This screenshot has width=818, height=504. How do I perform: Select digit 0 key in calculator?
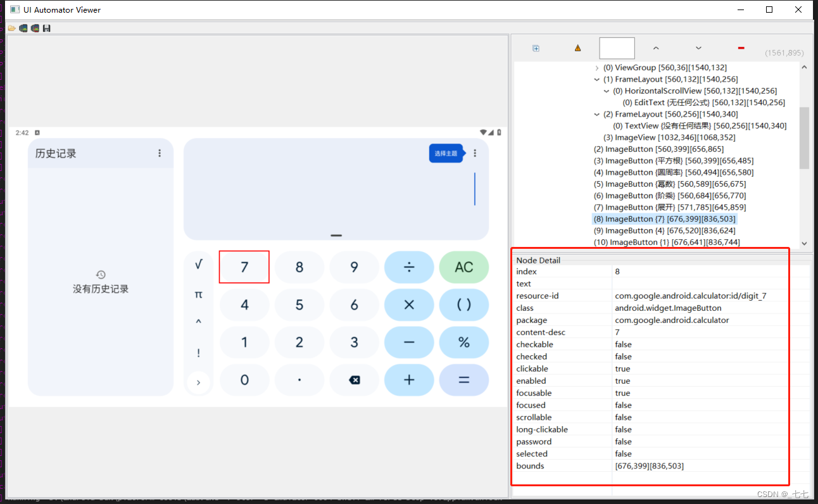point(244,380)
